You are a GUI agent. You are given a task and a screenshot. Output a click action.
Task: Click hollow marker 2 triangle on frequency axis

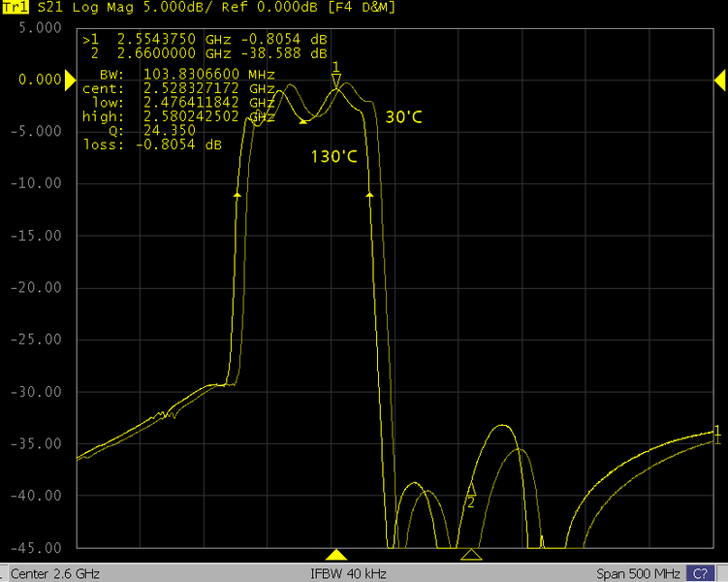(x=471, y=555)
